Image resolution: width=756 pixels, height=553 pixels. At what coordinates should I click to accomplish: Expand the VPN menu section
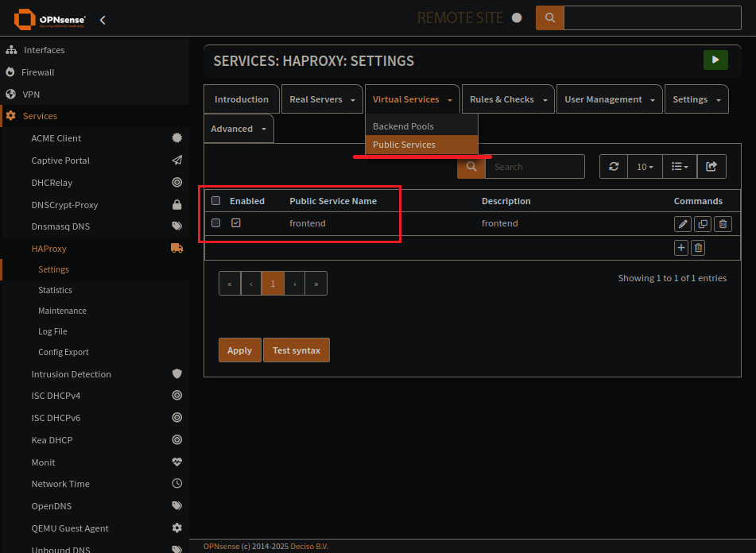click(x=31, y=95)
